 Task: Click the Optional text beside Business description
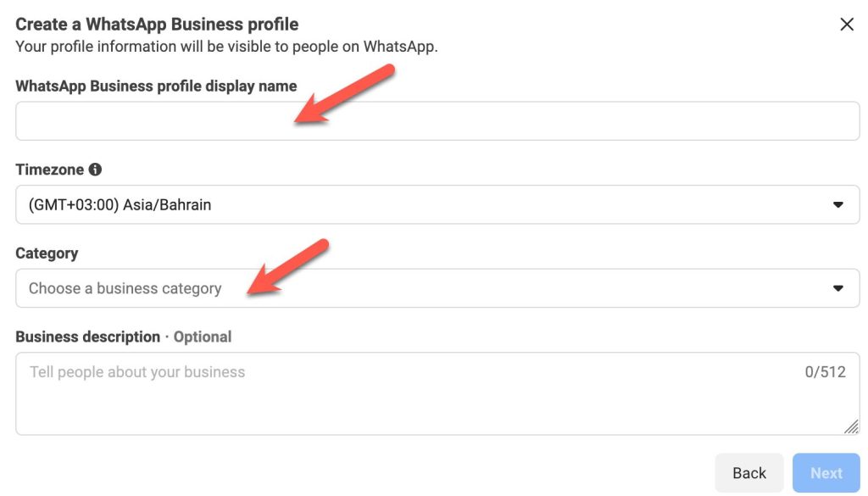point(203,337)
